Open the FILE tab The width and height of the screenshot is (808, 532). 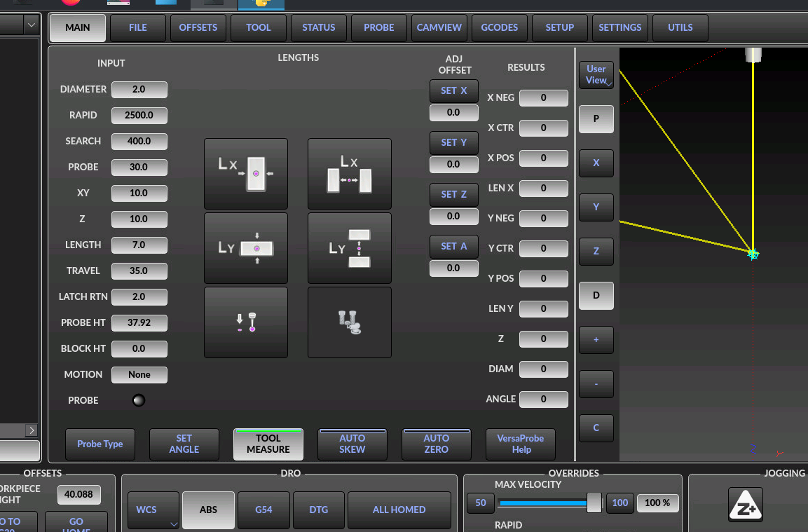pyautogui.click(x=137, y=28)
